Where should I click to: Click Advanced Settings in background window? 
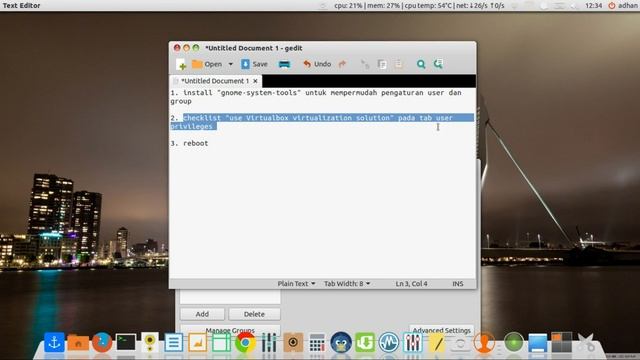441,330
